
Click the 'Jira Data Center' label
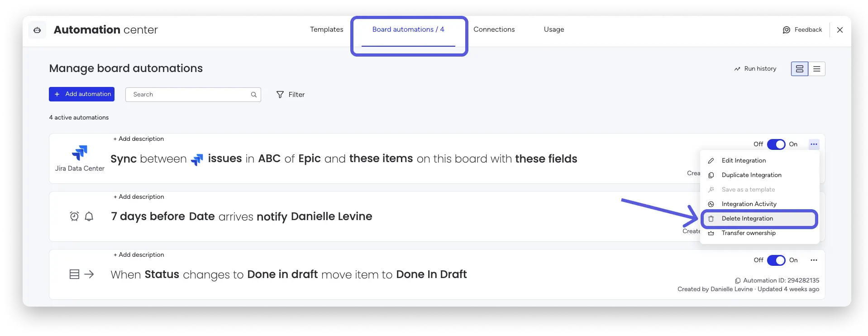80,168
